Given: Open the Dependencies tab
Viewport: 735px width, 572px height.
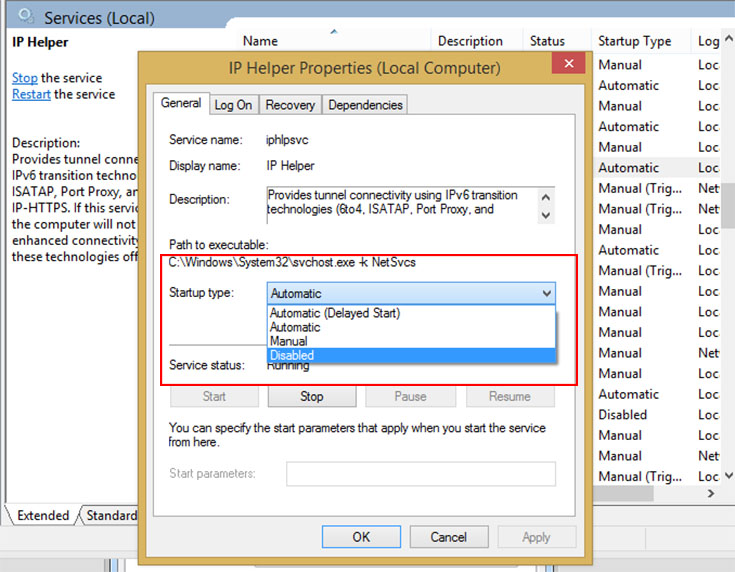Looking at the screenshot, I should (365, 105).
